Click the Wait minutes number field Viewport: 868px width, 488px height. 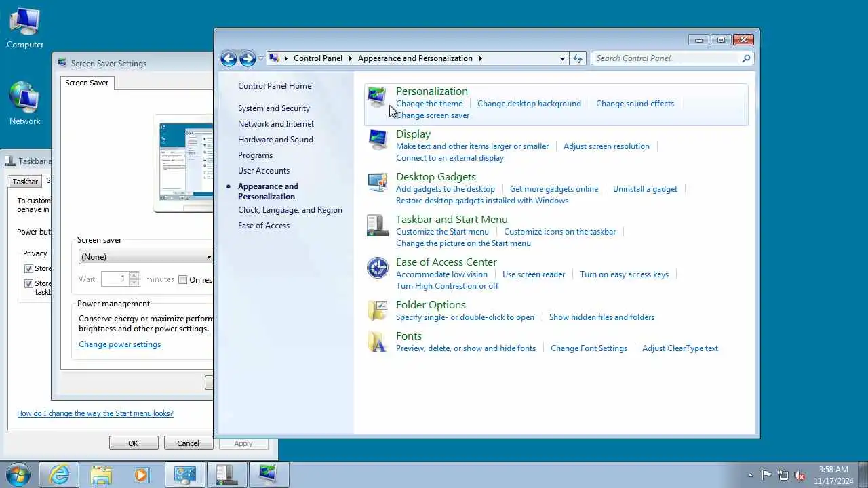tap(115, 279)
